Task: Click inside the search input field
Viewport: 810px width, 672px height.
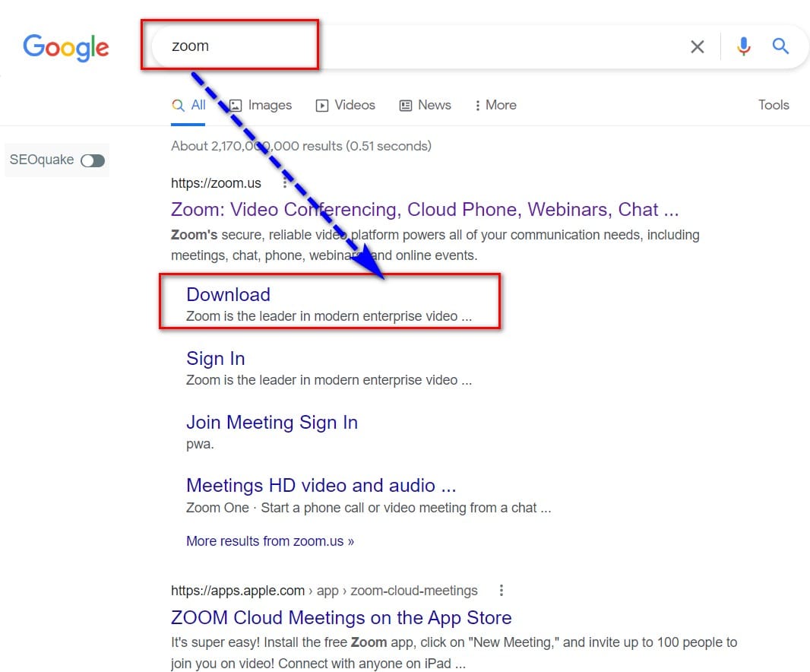Action: click(x=419, y=46)
